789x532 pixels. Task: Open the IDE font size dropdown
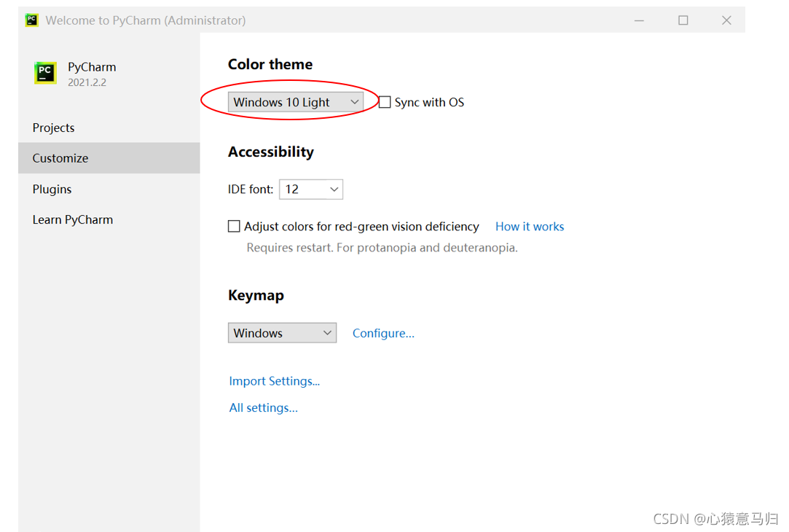pyautogui.click(x=311, y=189)
